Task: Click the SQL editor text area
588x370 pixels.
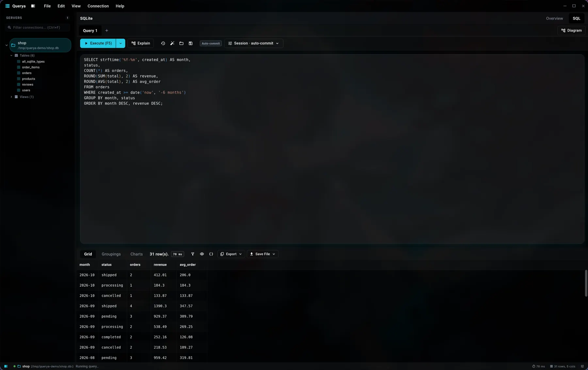Action: (332, 149)
